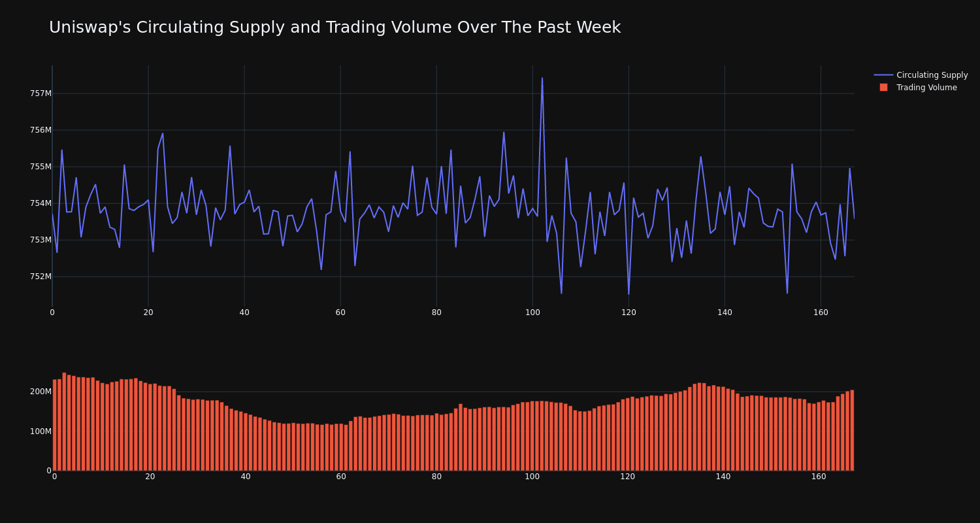Click the last volume bar at the right end

click(x=852, y=430)
